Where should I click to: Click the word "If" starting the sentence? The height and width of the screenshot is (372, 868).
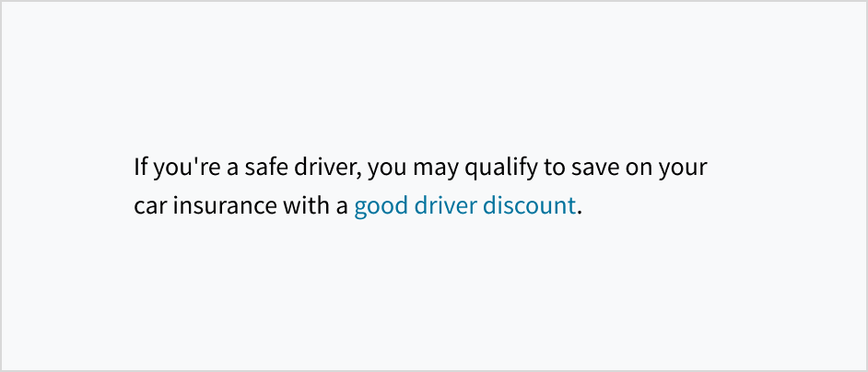point(140,169)
